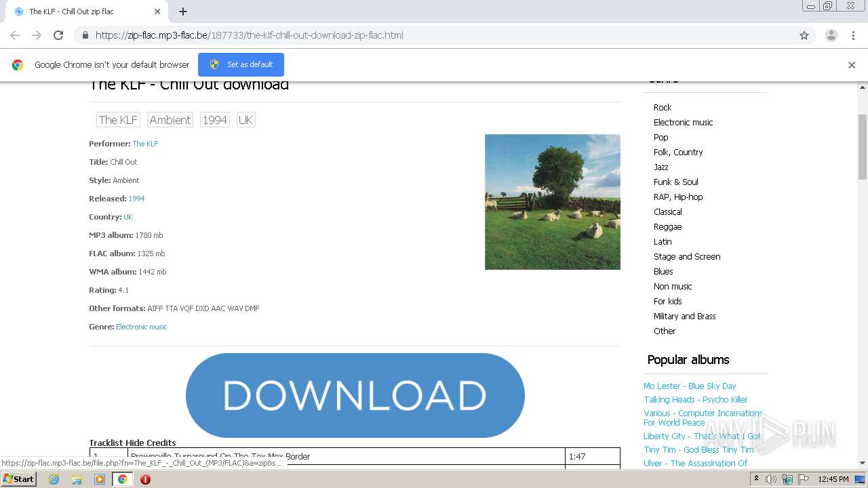Launch Internet Explorer from taskbar

click(54, 479)
